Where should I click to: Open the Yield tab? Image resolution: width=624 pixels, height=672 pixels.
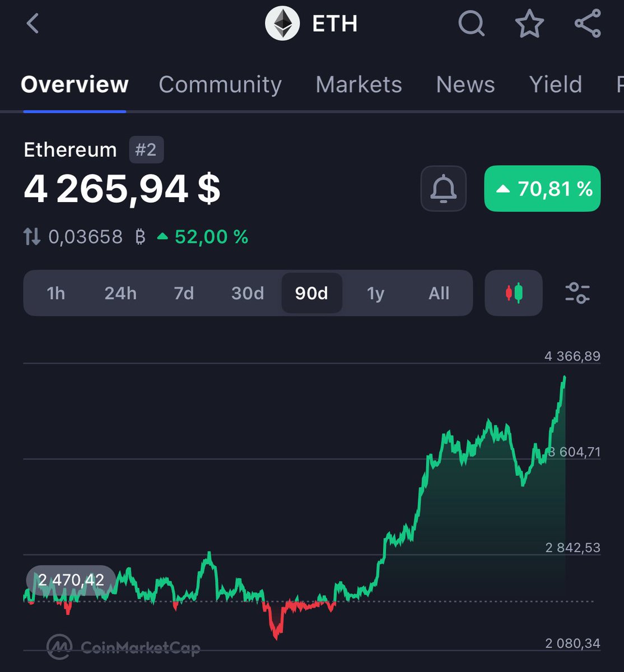556,85
